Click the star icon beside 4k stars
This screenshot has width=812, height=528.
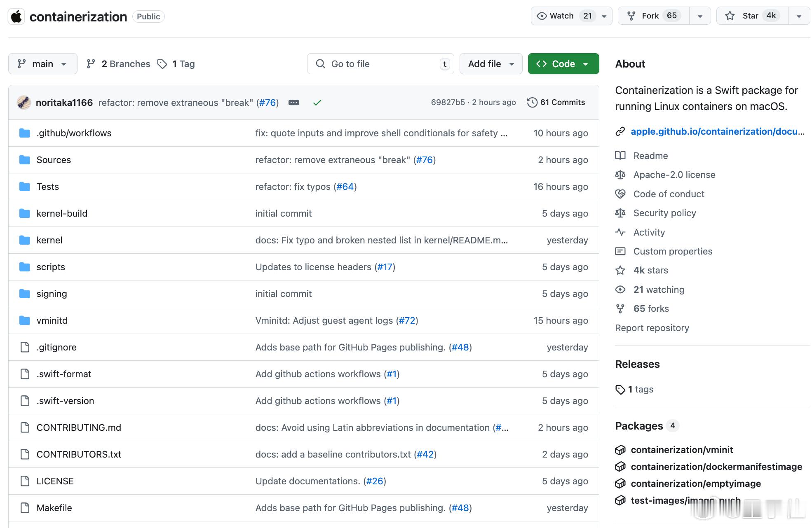click(620, 270)
